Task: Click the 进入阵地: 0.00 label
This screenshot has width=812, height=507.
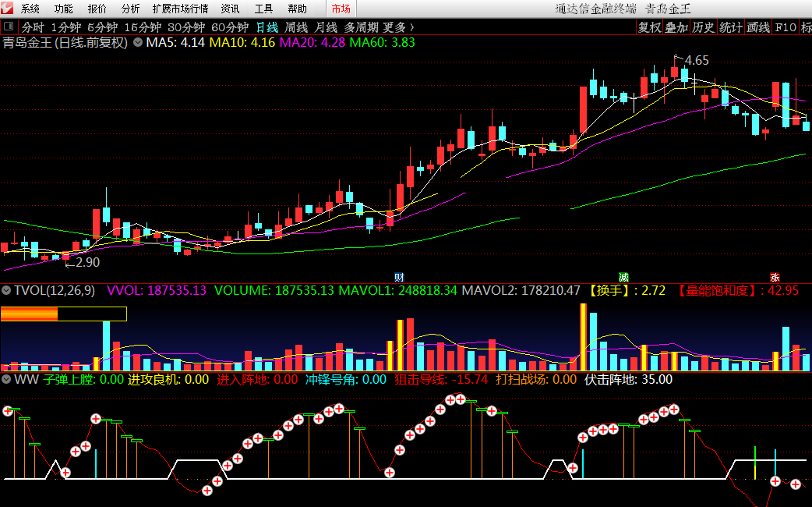Action: (x=257, y=380)
